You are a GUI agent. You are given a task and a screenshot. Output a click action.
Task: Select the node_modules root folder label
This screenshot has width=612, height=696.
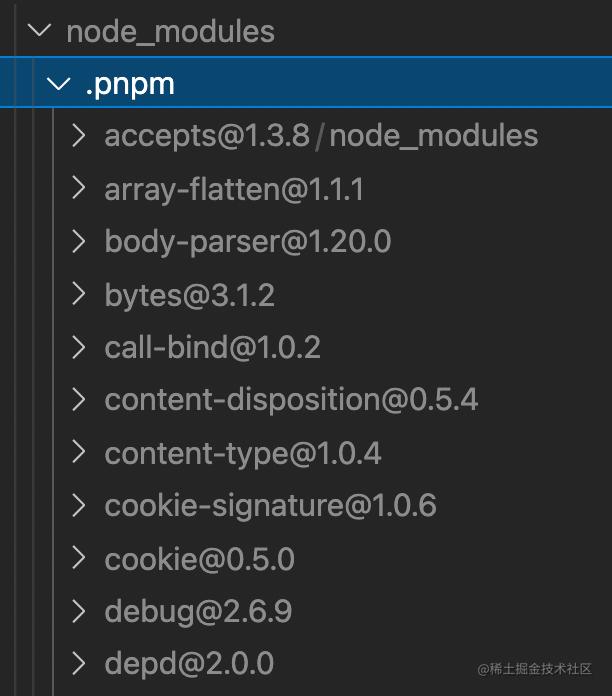170,32
